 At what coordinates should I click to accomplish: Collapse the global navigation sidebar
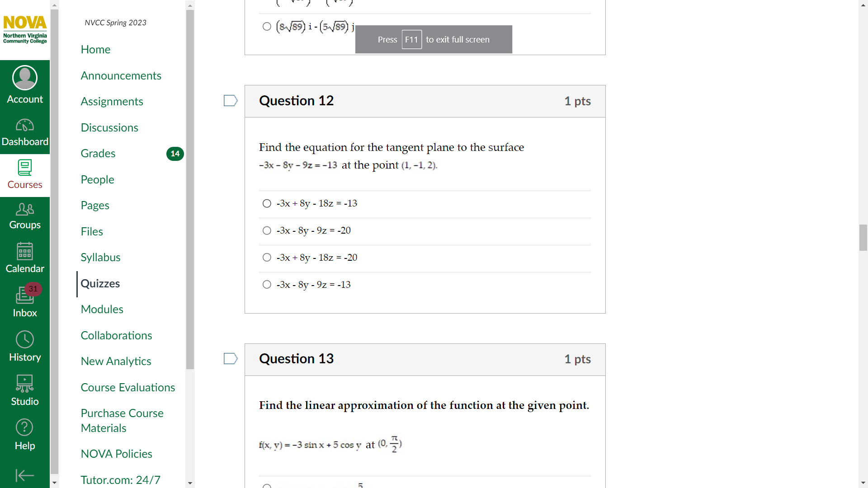coord(25,475)
